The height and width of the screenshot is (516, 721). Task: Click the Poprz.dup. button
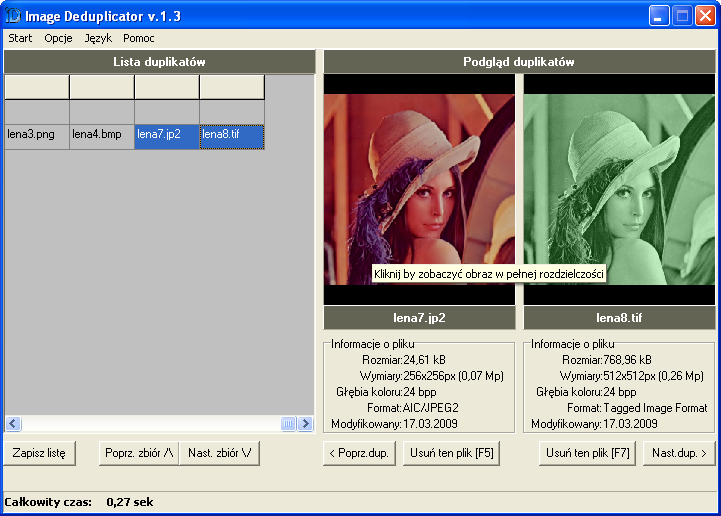pos(359,453)
